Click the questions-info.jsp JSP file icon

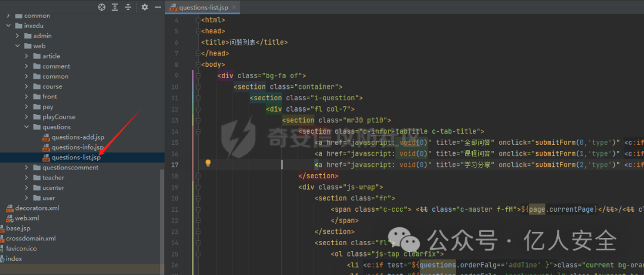(x=46, y=147)
